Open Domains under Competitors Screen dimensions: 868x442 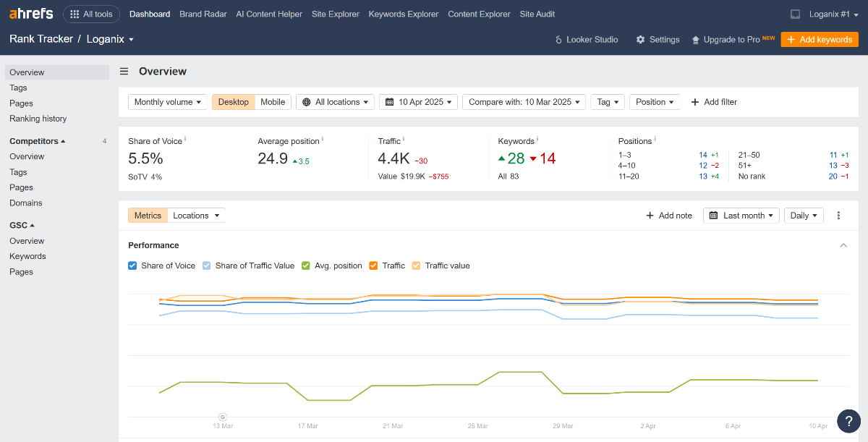(26, 203)
